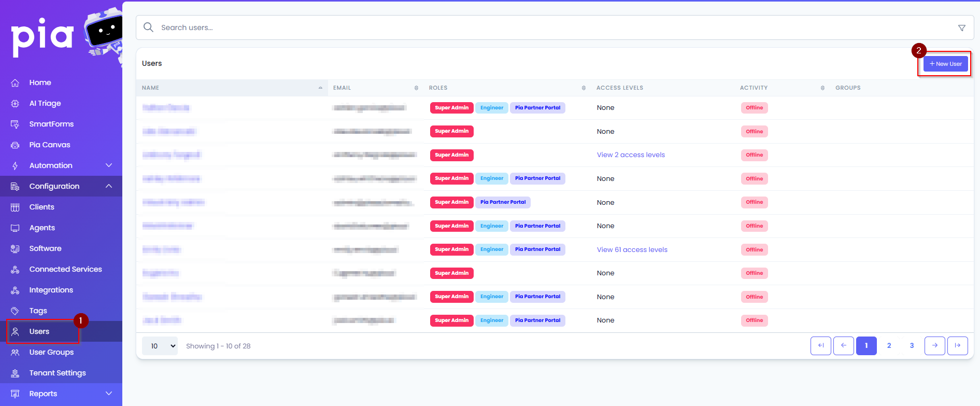Click the Configuration icon in sidebar
Screen dimensions: 980x406
tap(15, 187)
